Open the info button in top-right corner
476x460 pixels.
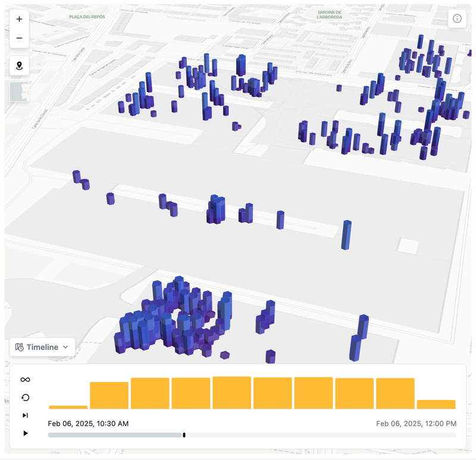pos(457,18)
